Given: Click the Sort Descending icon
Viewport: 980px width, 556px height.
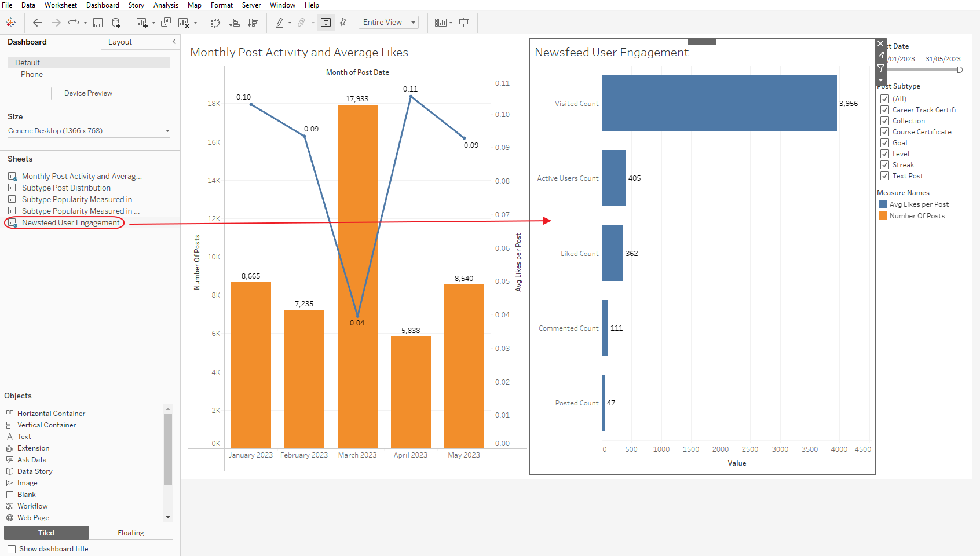Looking at the screenshot, I should tap(253, 23).
